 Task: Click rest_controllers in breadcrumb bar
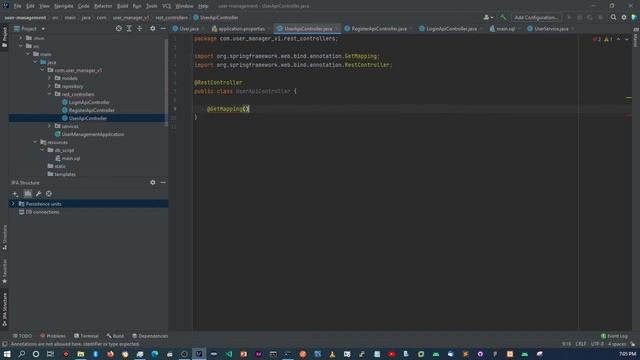(x=171, y=18)
